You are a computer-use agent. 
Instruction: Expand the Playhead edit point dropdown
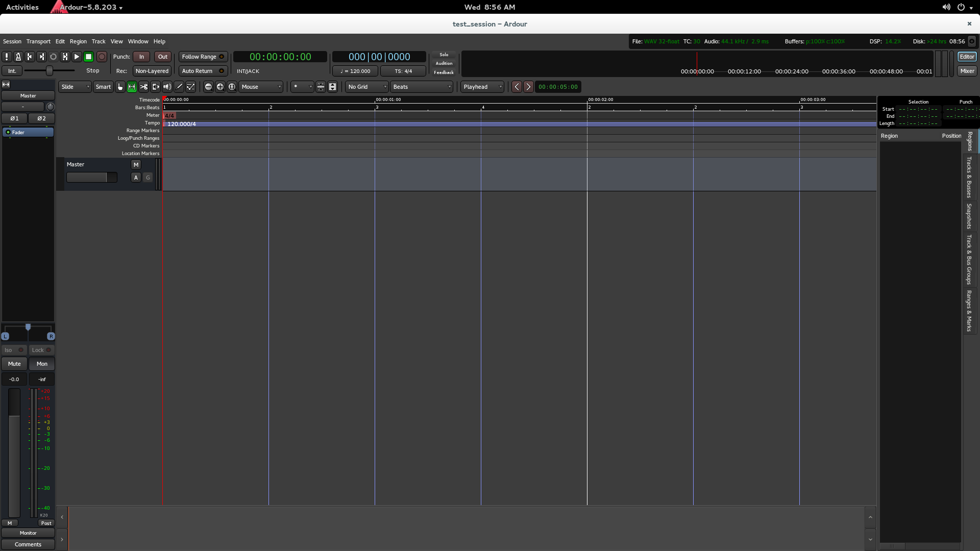pos(482,87)
